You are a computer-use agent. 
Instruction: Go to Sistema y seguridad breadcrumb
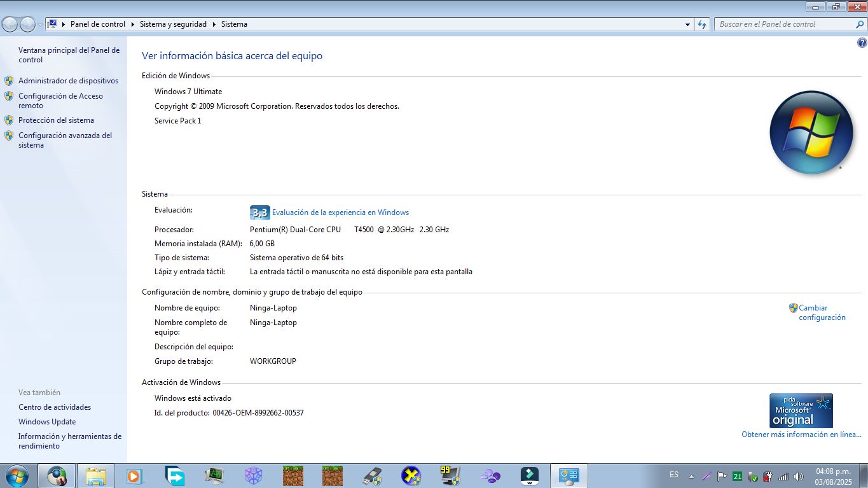coord(173,24)
